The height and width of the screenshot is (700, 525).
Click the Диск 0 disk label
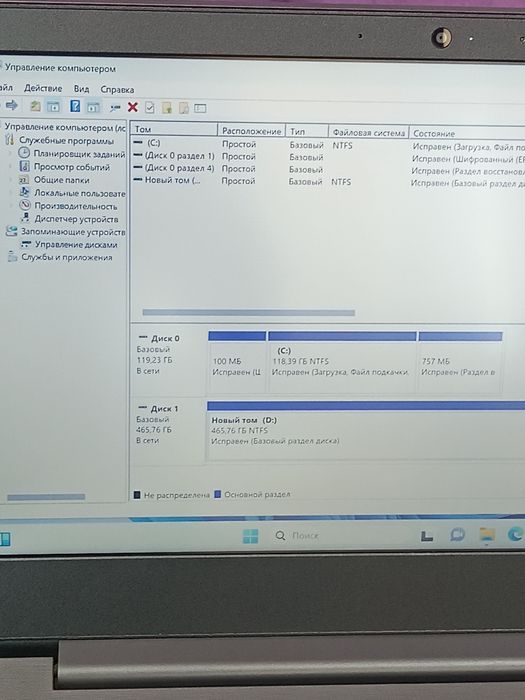click(165, 338)
